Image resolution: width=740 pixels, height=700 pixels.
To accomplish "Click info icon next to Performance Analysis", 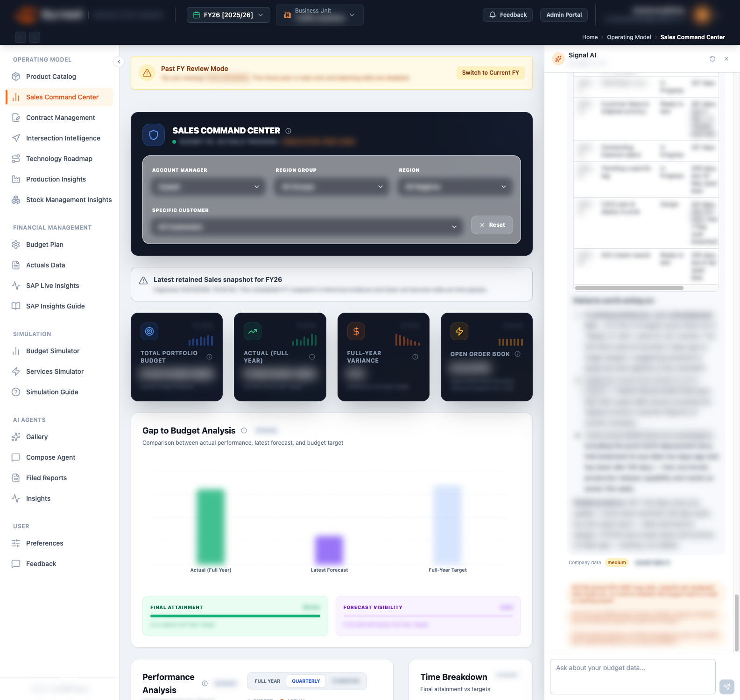I will click(204, 684).
